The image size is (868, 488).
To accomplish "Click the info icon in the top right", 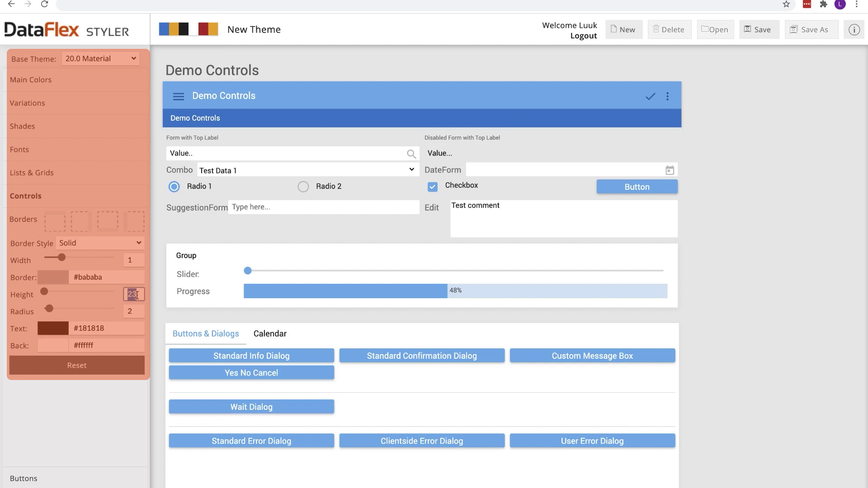I will (854, 30).
